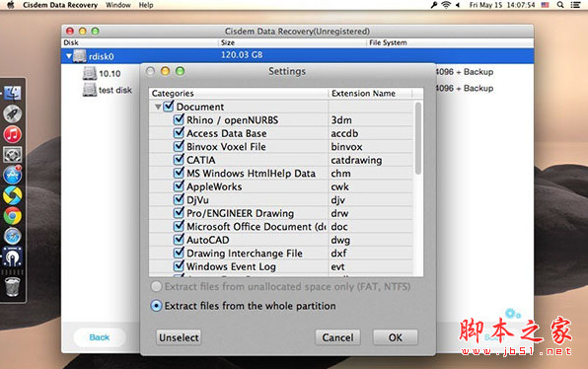Click the Size column header
Viewport: 588px width, 369px height.
pyautogui.click(x=292, y=42)
